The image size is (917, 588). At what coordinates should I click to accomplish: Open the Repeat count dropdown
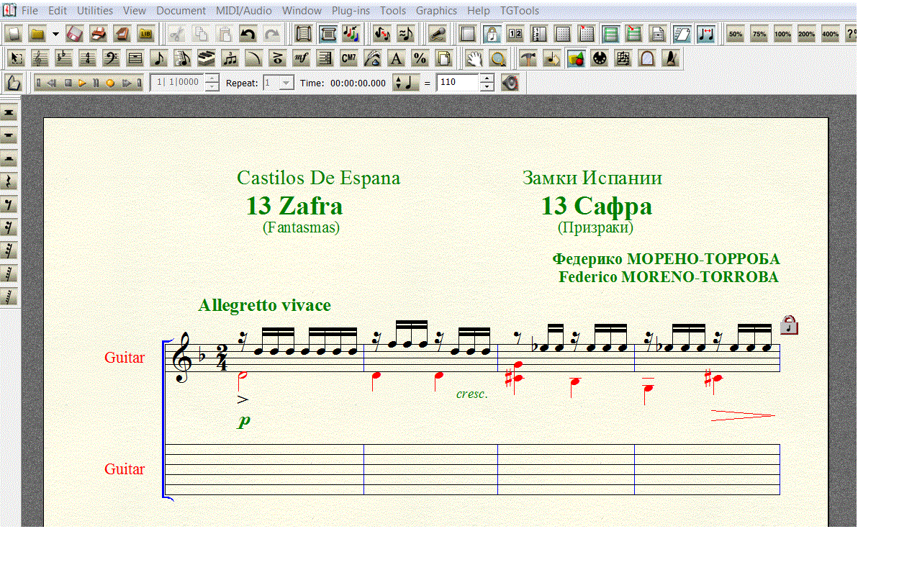pos(286,83)
